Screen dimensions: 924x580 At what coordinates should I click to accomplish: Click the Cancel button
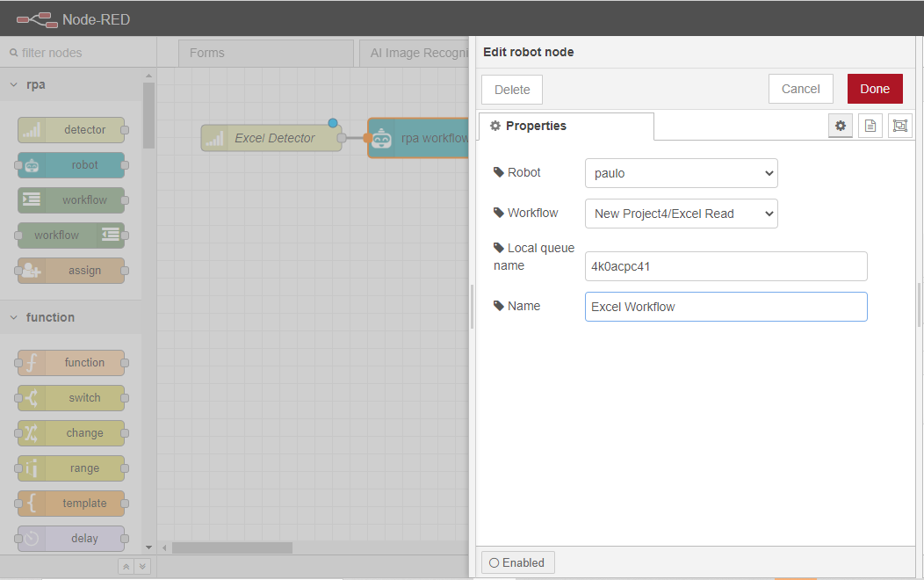coord(800,89)
